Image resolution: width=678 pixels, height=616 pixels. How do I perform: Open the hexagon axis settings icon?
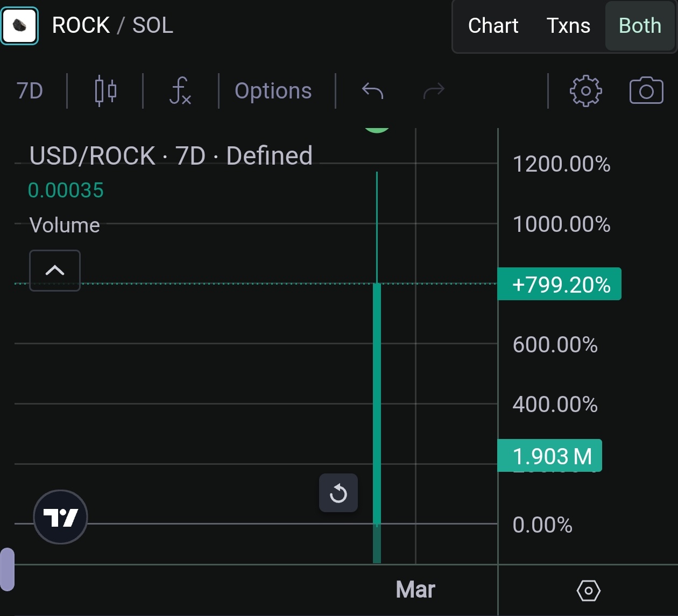pyautogui.click(x=588, y=591)
